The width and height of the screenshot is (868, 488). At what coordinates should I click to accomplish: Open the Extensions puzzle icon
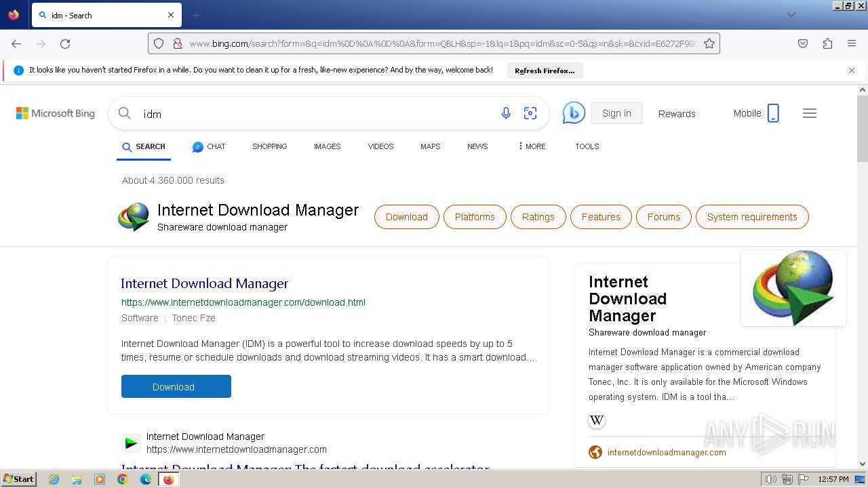827,43
